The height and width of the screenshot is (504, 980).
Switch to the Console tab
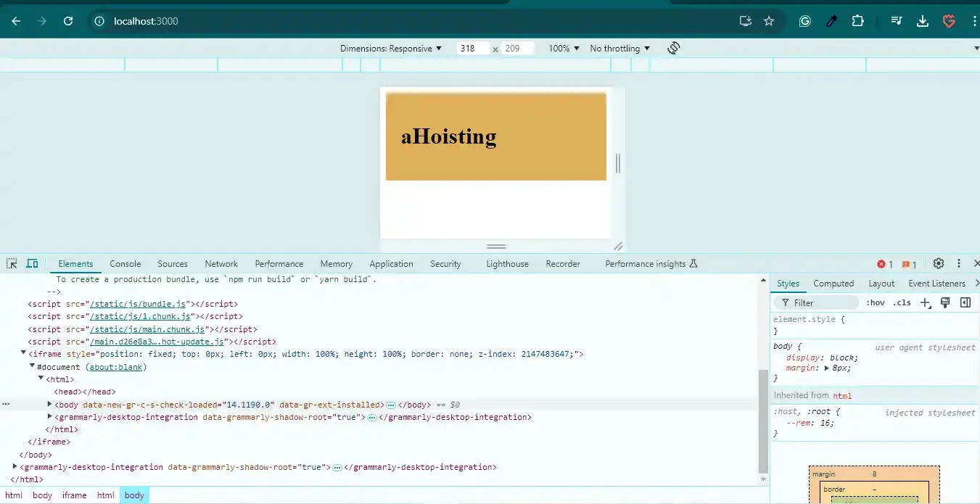tap(125, 264)
